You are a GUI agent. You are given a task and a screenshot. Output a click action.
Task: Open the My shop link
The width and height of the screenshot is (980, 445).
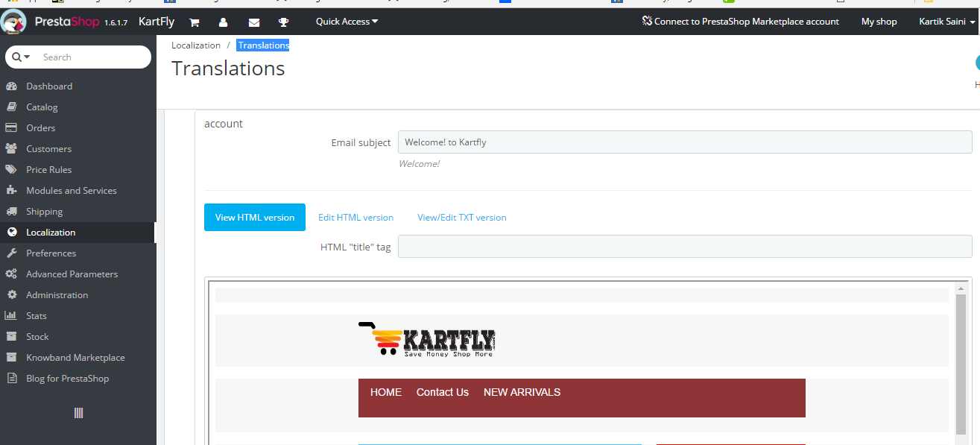coord(879,22)
